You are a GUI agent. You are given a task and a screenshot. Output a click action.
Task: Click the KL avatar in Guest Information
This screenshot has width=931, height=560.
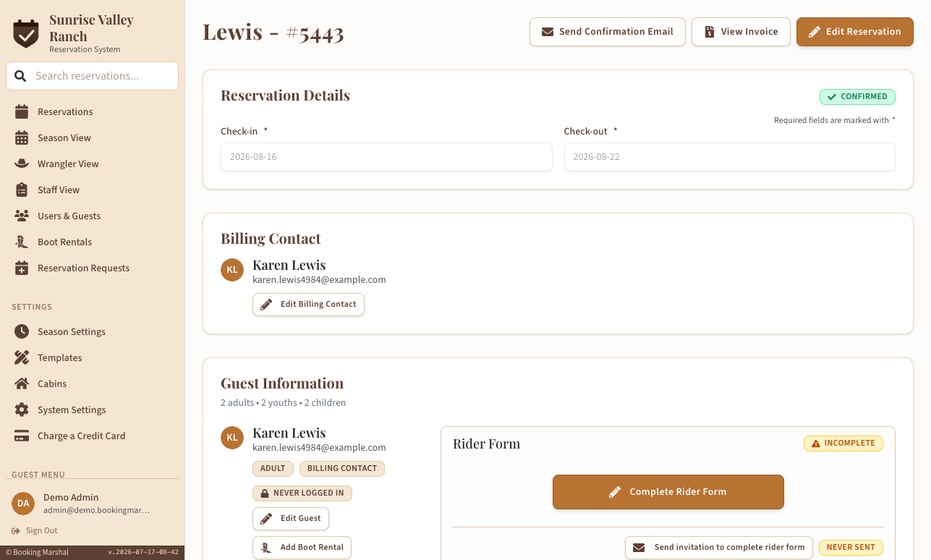click(x=232, y=438)
